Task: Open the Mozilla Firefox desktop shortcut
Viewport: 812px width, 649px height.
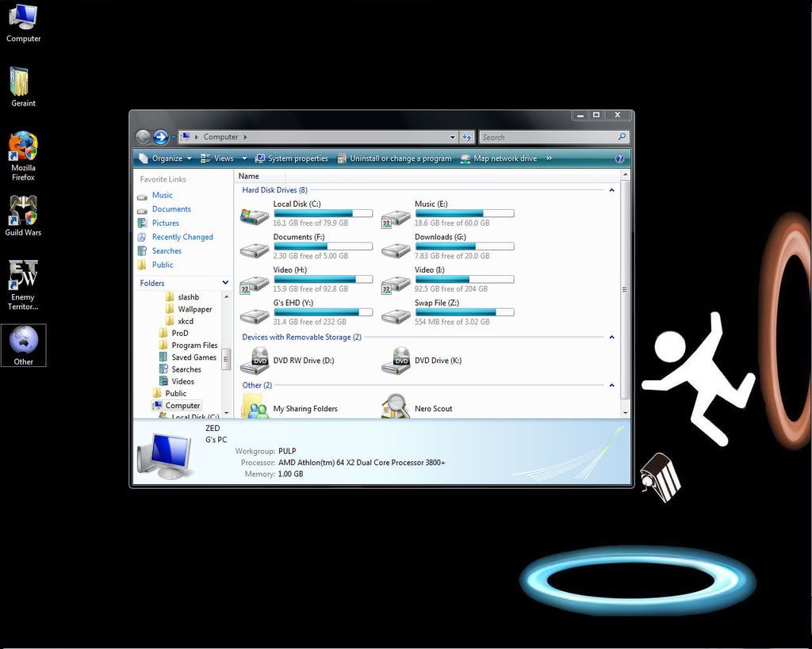Action: [x=23, y=147]
